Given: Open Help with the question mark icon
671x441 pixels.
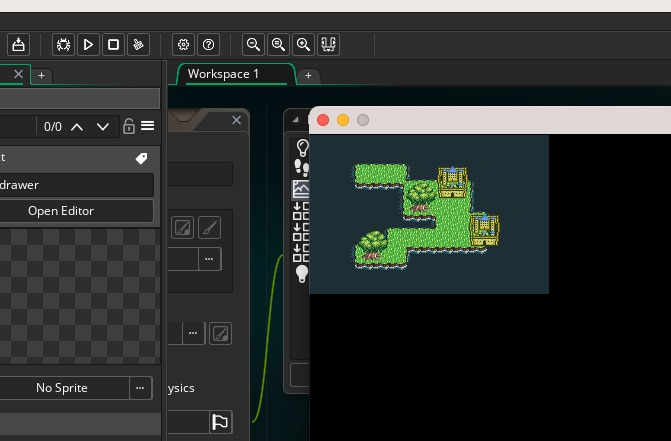Looking at the screenshot, I should [208, 44].
